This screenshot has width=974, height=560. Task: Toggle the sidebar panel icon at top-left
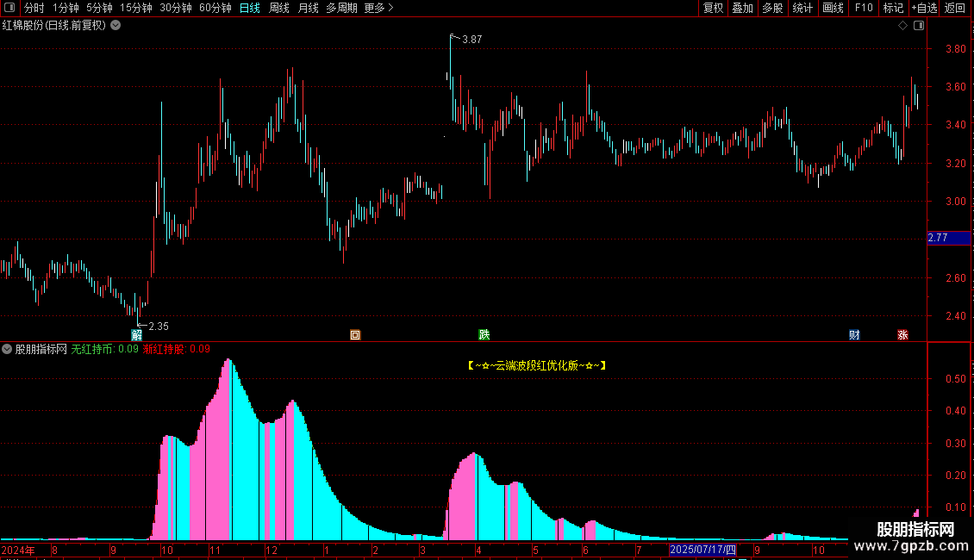(9, 8)
